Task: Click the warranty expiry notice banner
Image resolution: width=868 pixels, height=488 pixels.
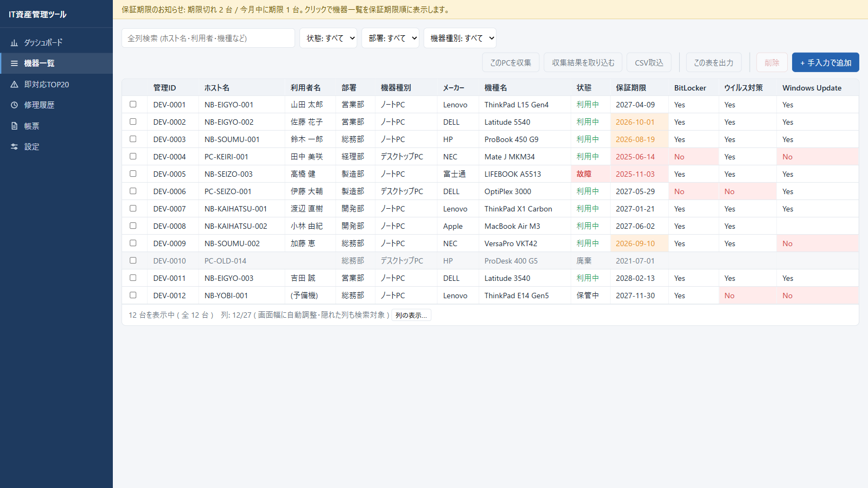Action: tap(490, 9)
